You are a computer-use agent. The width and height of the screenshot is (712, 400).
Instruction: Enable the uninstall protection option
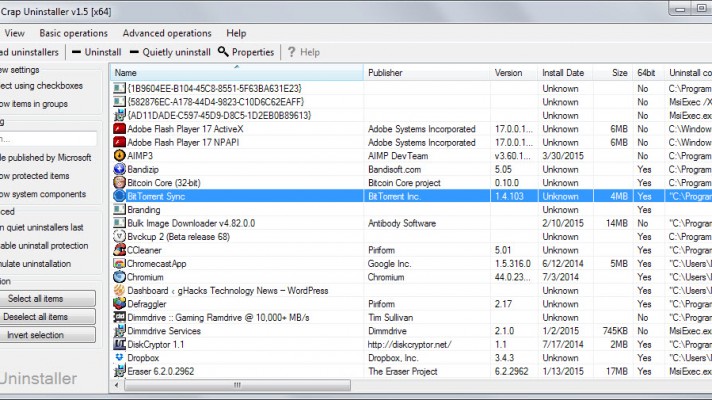[x=45, y=246]
